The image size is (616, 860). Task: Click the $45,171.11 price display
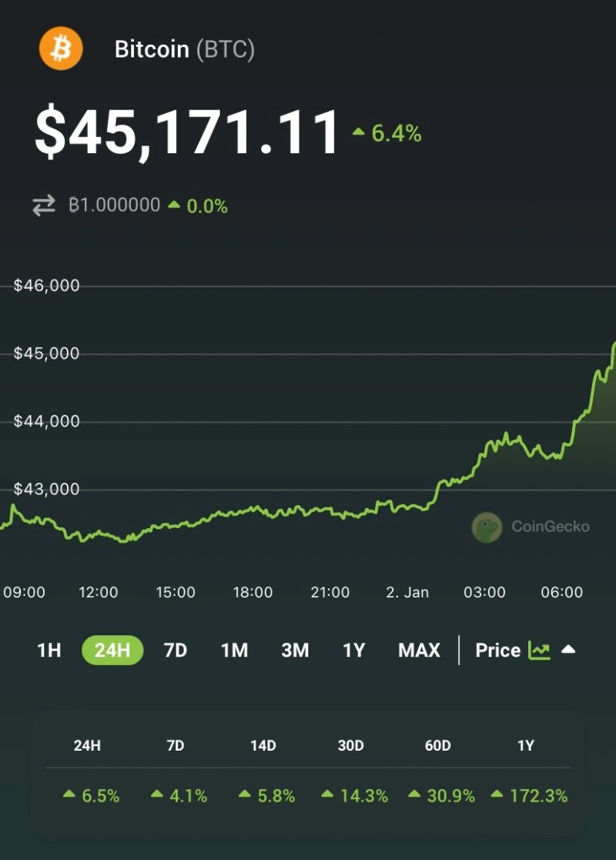pyautogui.click(x=187, y=132)
